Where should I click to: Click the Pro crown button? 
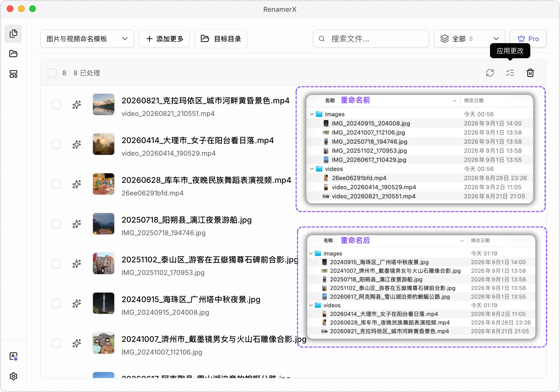(x=528, y=39)
